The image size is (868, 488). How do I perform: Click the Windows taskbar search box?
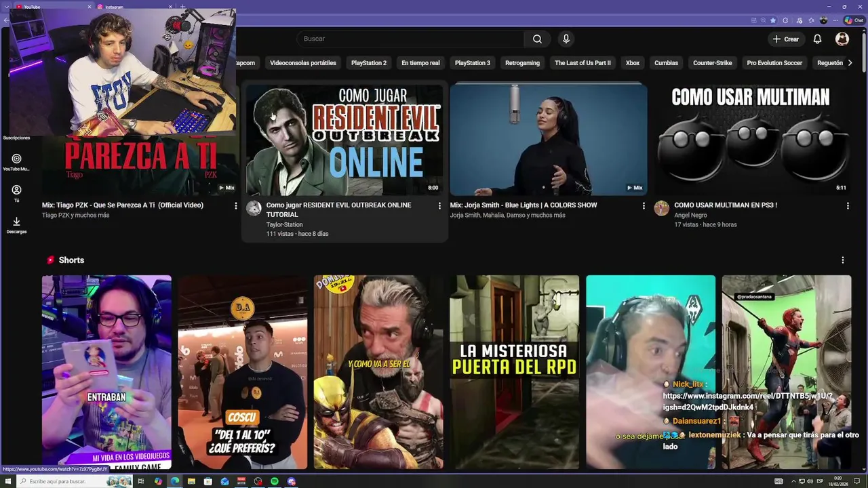pyautogui.click(x=75, y=481)
